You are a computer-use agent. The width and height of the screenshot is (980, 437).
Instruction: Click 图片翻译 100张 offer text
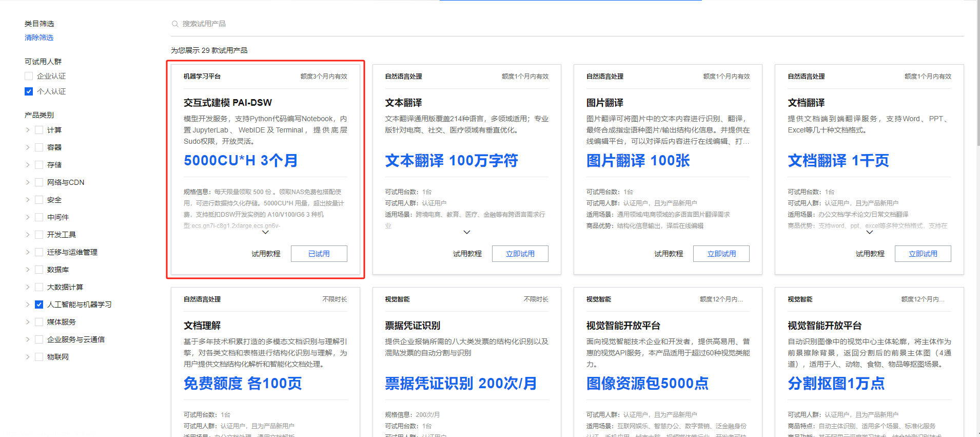tap(638, 161)
